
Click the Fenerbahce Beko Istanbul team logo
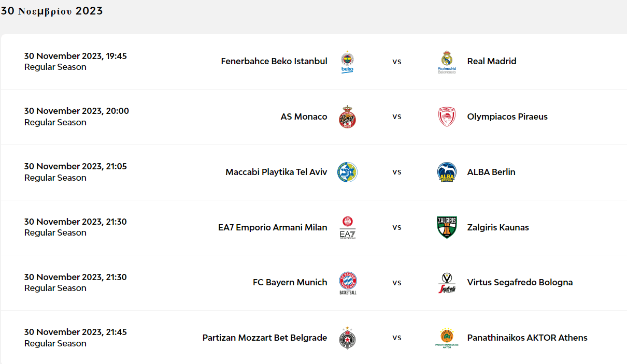[x=347, y=62]
